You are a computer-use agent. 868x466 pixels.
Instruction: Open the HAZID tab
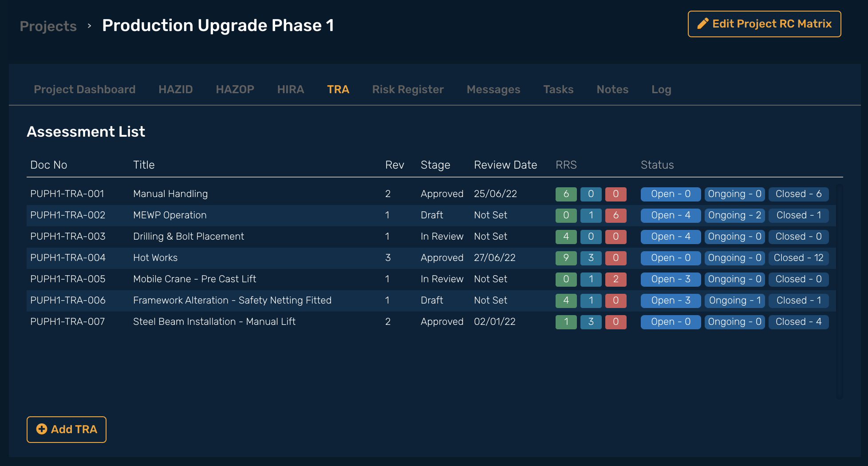pos(175,89)
